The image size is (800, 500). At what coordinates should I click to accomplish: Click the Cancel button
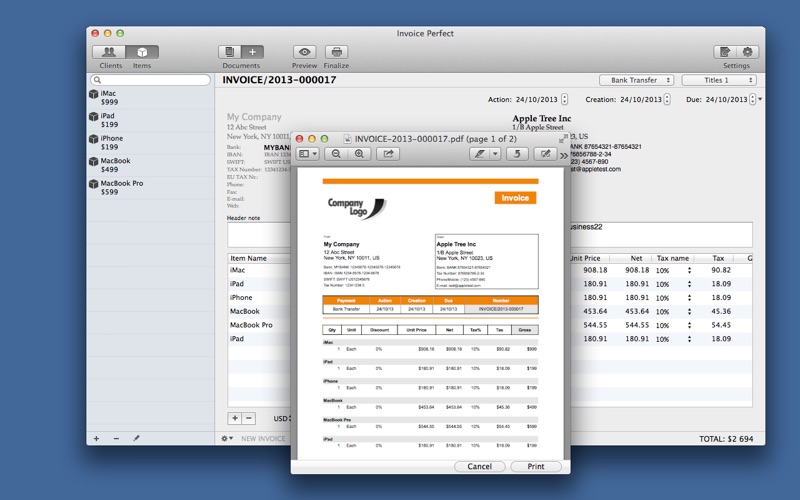pos(480,466)
